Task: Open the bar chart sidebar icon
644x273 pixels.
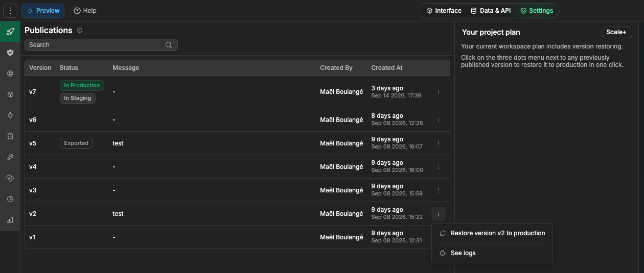Action: click(x=10, y=220)
